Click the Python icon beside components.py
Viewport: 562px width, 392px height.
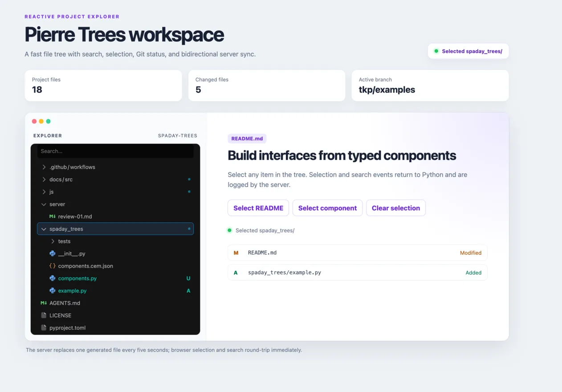pos(52,278)
